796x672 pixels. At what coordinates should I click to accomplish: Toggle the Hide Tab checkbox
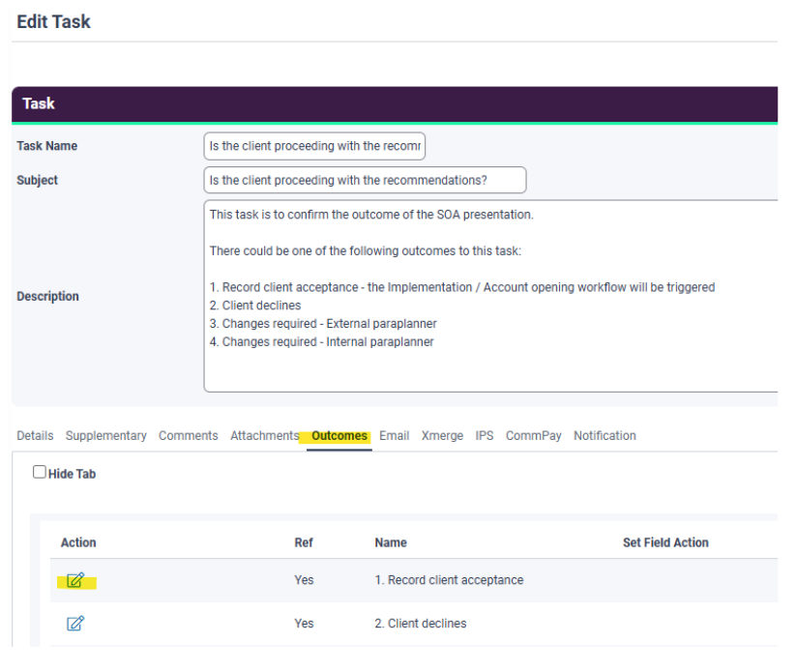40,473
